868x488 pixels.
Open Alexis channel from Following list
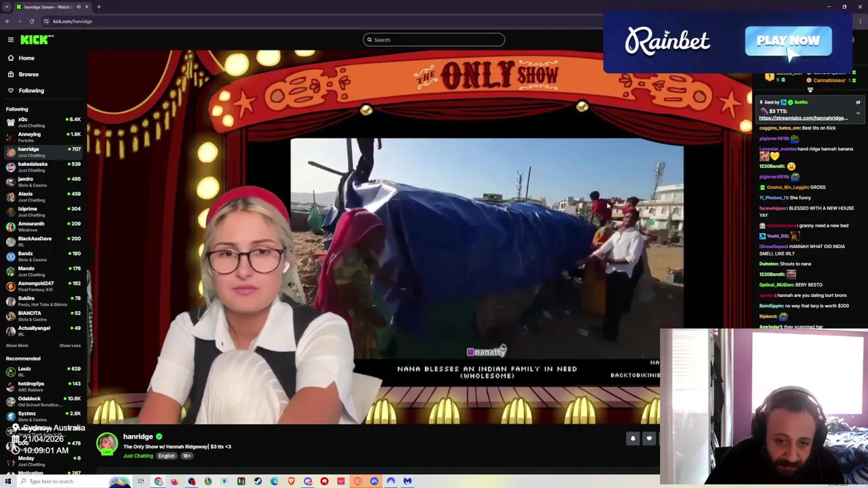(x=43, y=197)
